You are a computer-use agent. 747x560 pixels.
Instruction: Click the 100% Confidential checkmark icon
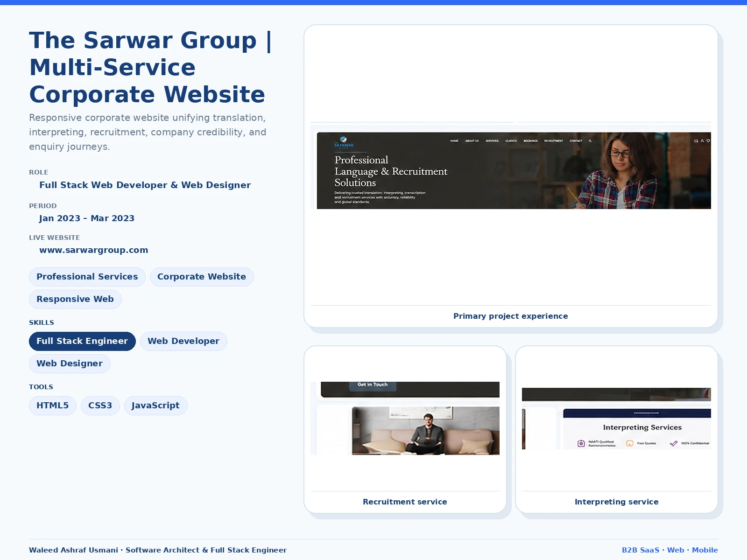click(x=674, y=443)
